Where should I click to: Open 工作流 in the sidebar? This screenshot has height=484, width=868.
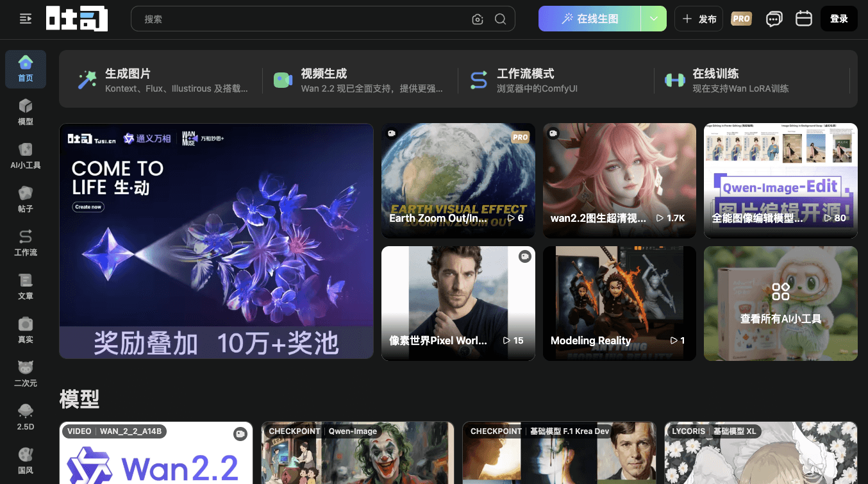tap(26, 244)
